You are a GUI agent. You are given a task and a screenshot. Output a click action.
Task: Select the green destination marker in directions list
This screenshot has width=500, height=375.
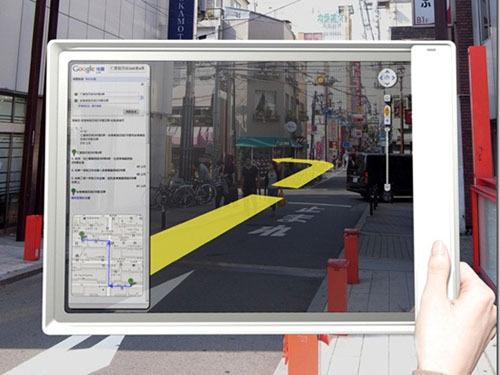click(x=73, y=191)
